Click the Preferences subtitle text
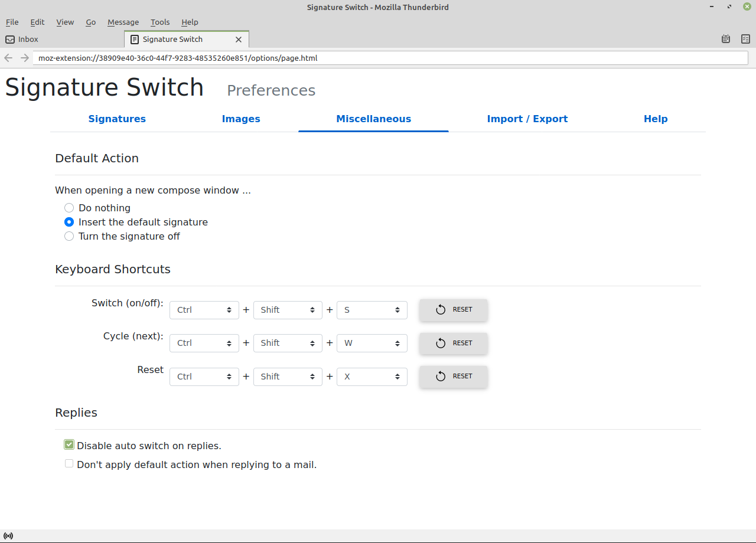 click(271, 90)
